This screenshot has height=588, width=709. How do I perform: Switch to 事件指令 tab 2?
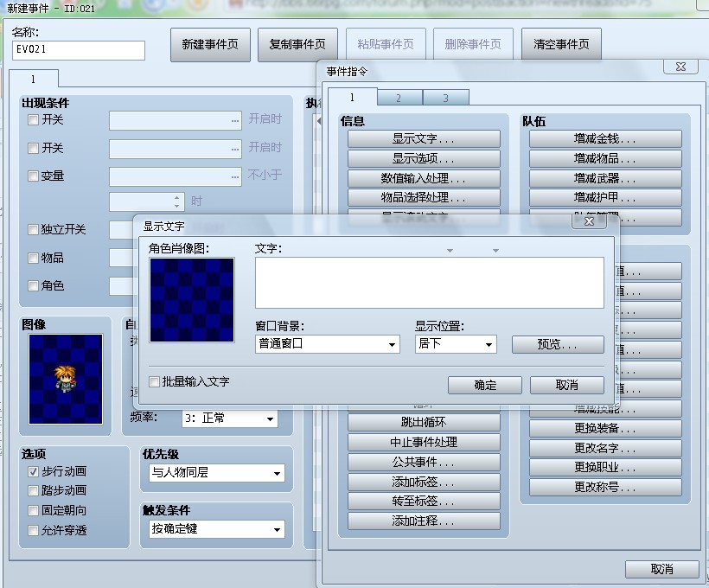399,98
